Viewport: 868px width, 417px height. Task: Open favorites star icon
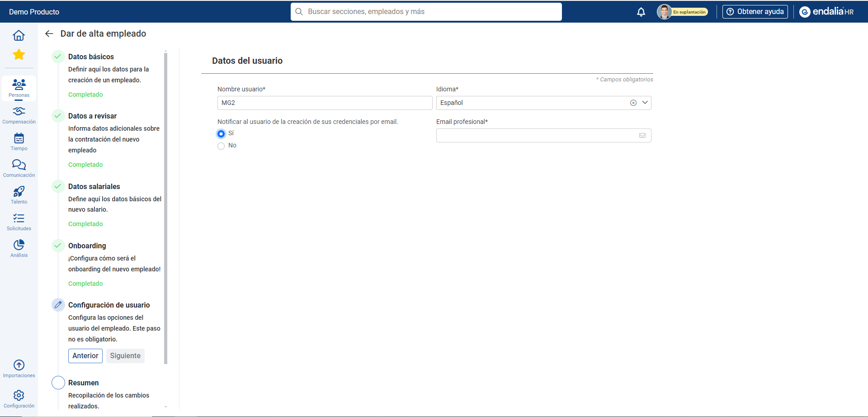pos(19,55)
